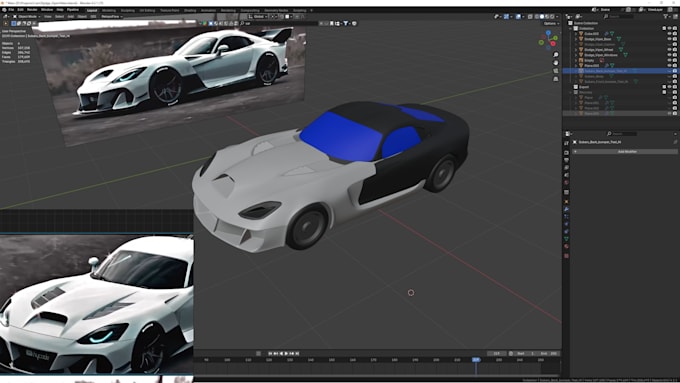This screenshot has width=680, height=383.
Task: Open the viewport View menu
Action: pos(48,16)
